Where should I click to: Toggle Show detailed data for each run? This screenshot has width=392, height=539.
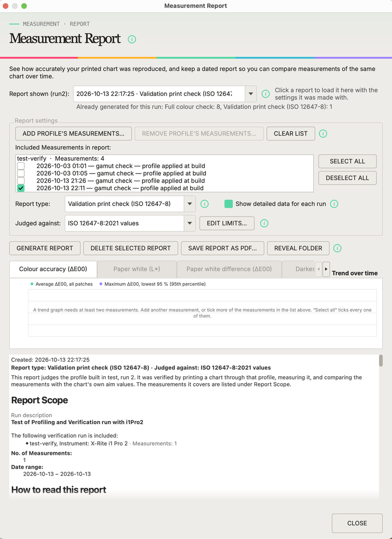pos(229,204)
